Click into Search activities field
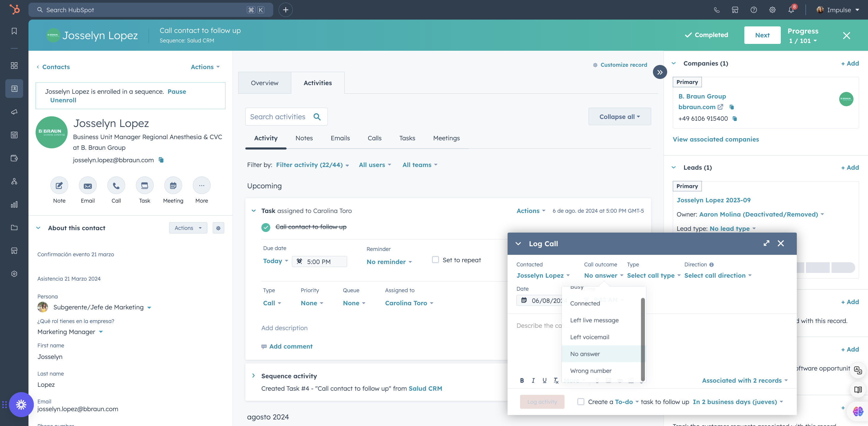868x426 pixels. click(x=286, y=117)
